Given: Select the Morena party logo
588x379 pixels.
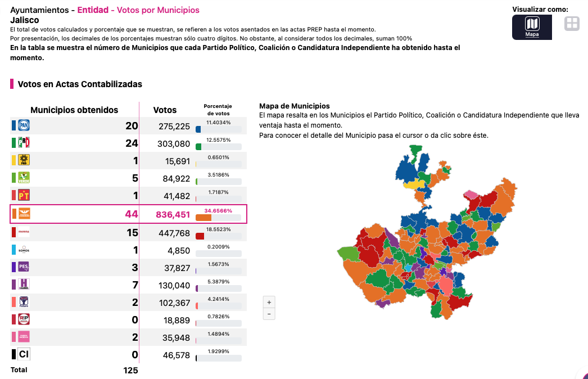Looking at the screenshot, I should click(24, 232).
